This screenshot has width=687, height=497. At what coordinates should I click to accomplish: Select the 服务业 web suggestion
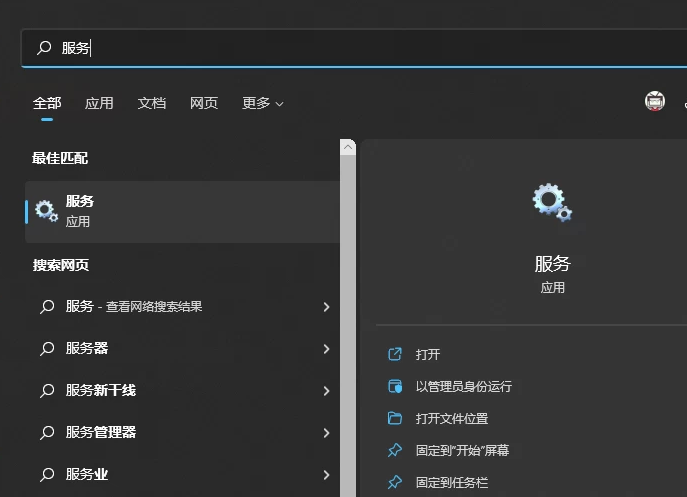[x=182, y=475]
